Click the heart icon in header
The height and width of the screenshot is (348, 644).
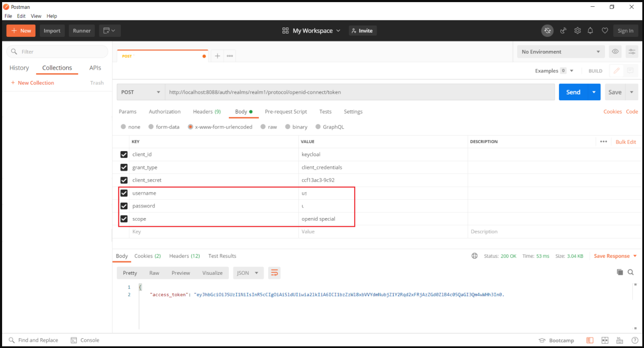[605, 30]
